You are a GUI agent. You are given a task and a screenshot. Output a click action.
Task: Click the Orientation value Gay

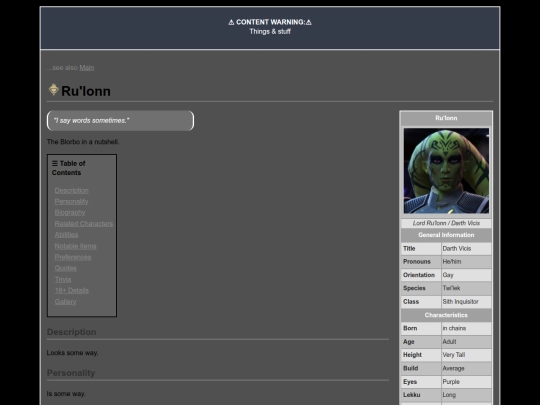[466, 275]
